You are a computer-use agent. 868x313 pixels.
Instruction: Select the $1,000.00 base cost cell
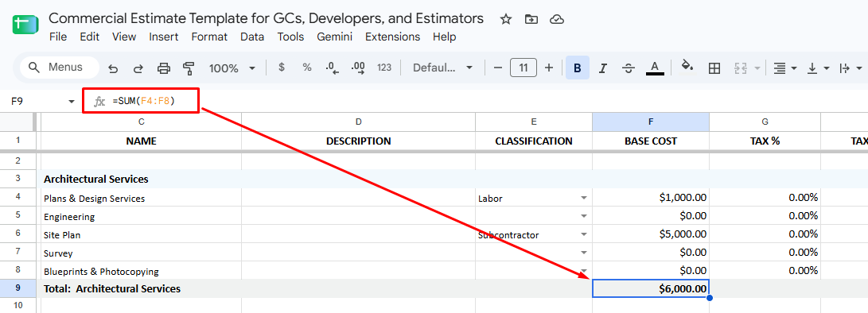point(651,198)
